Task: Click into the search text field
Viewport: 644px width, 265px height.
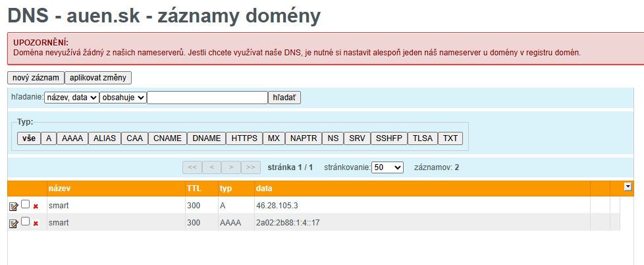Action: [207, 98]
